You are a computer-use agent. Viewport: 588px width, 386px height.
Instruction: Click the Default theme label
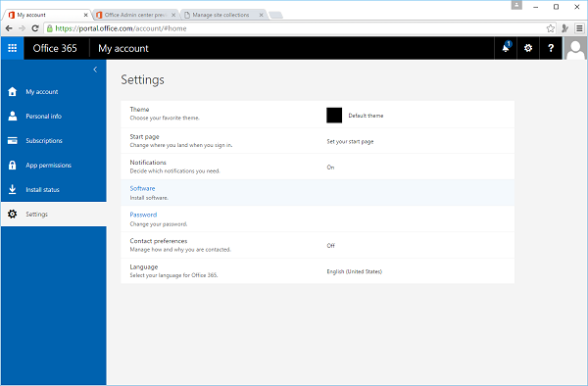(366, 116)
